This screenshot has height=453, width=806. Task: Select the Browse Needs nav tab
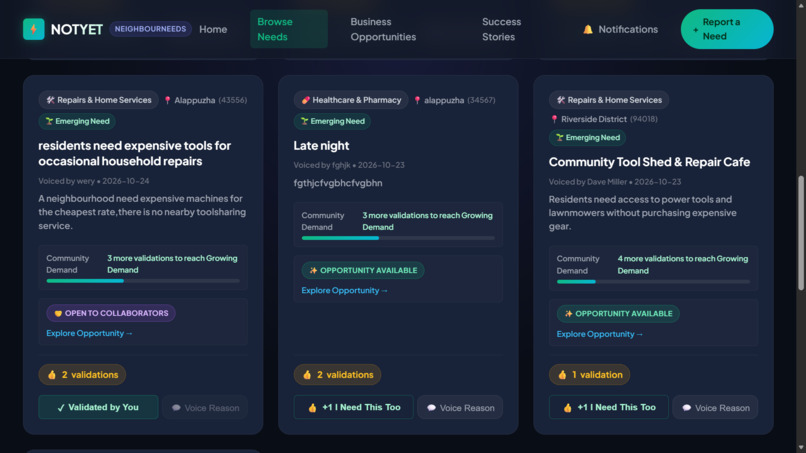288,29
